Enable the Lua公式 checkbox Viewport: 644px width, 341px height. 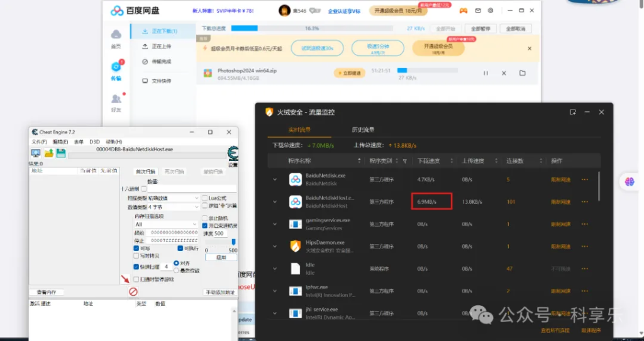204,198
